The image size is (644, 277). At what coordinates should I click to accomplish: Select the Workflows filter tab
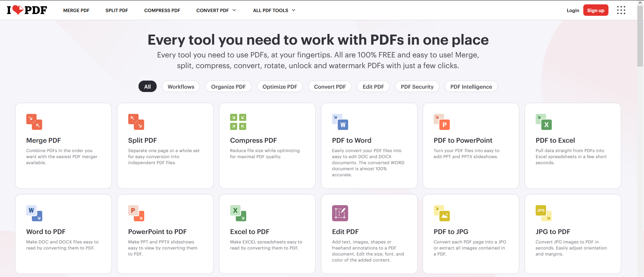point(181,86)
